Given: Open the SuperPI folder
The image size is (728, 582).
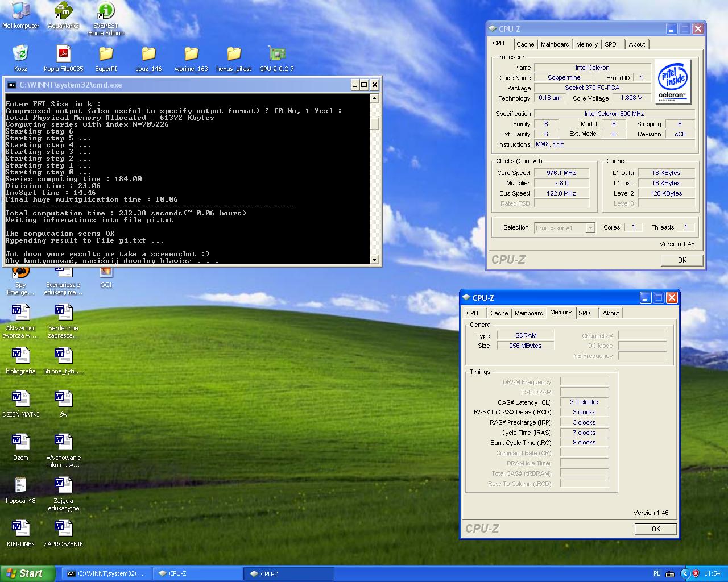Looking at the screenshot, I should point(106,58).
